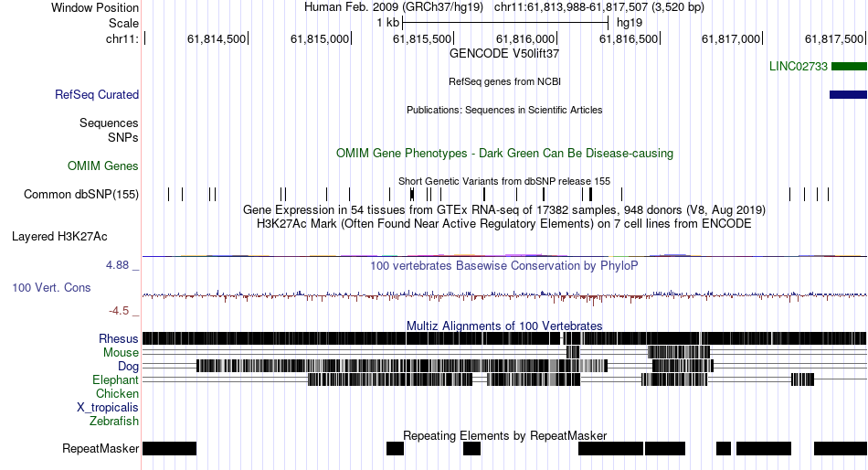Click the RepeatMasker track label
The width and height of the screenshot is (868, 470).
(x=101, y=448)
